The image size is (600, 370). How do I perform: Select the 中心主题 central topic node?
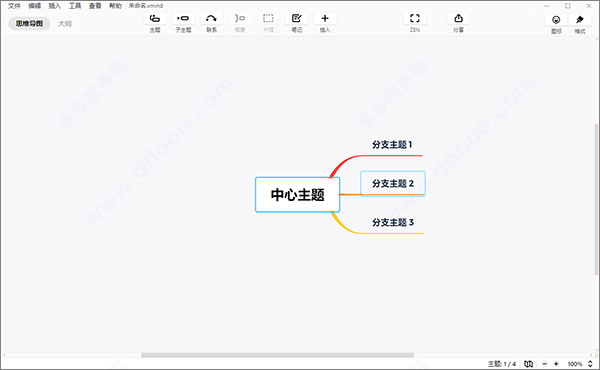tap(297, 194)
